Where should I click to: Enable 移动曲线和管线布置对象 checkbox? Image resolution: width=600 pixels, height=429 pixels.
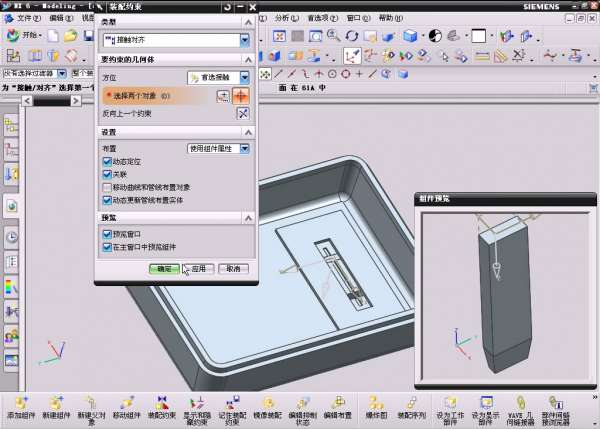[x=107, y=186]
